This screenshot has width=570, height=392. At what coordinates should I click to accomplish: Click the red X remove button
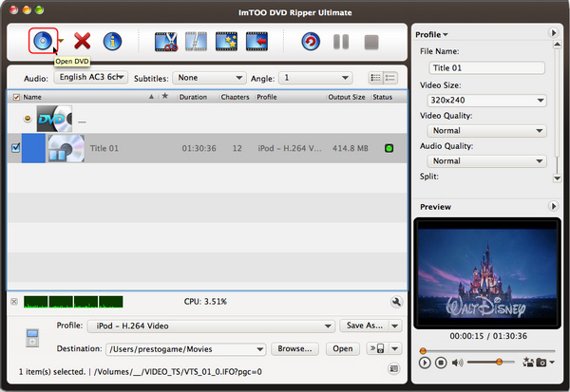tap(82, 41)
